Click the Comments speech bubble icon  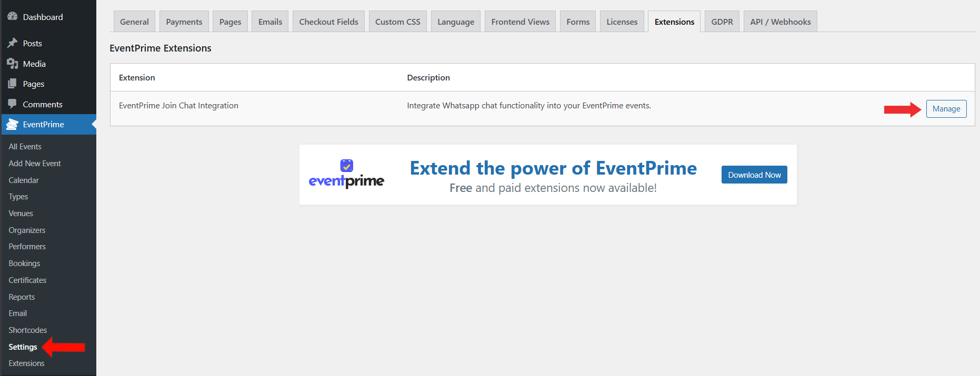12,104
